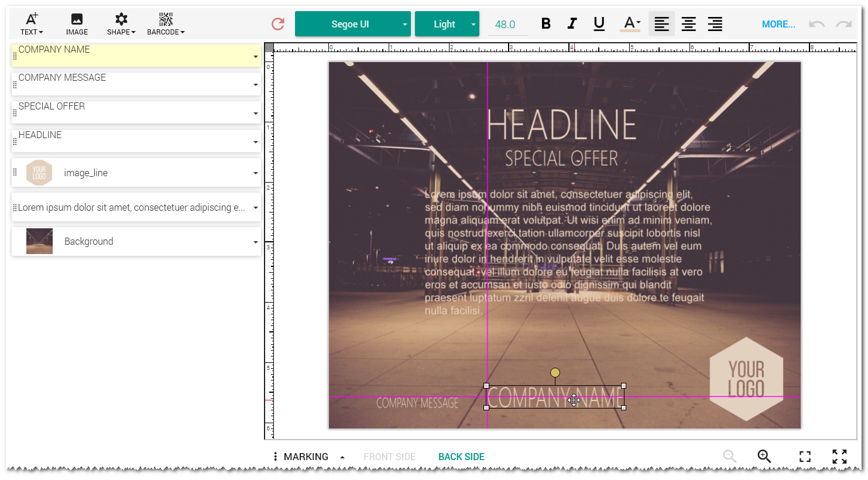The height and width of the screenshot is (480, 868).
Task: Select the COMPANY NAME layer item
Action: [136, 56]
